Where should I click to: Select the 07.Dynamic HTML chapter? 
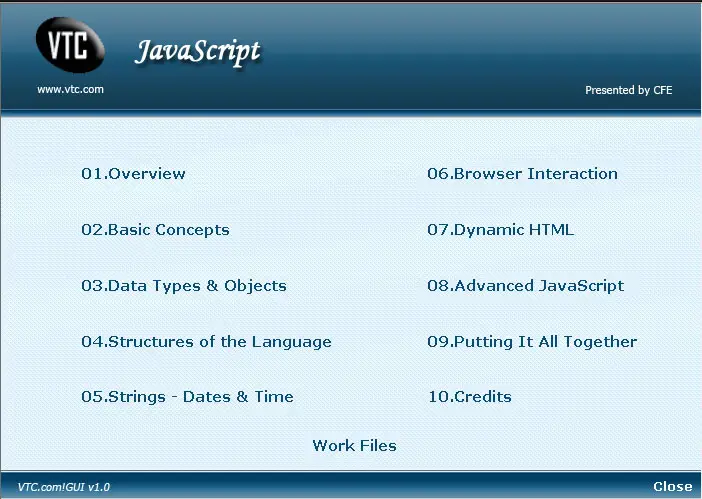500,230
